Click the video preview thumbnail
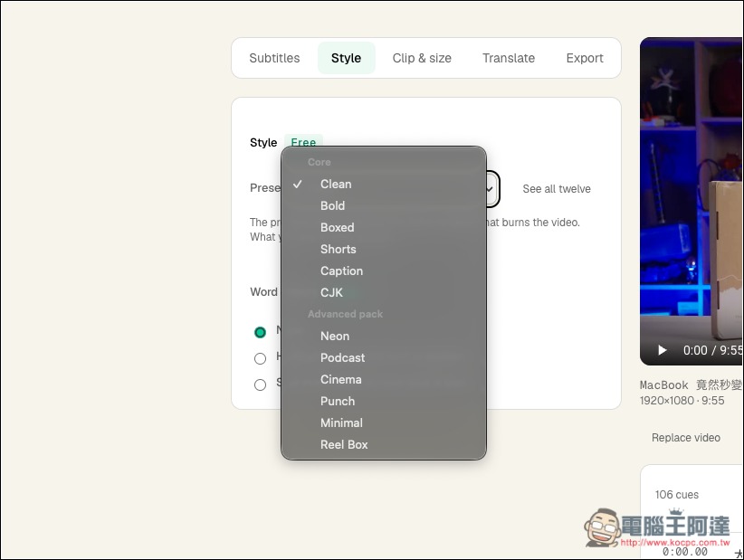The height and width of the screenshot is (560, 744). coord(692,202)
